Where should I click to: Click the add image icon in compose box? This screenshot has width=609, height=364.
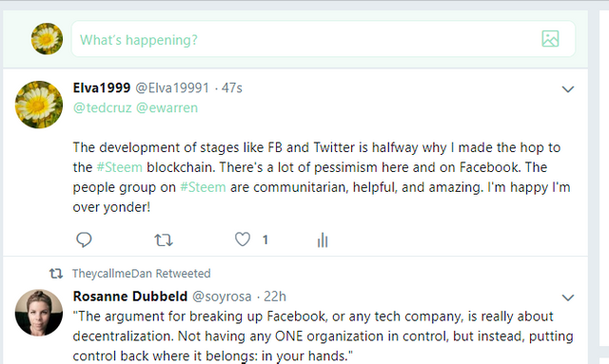(550, 39)
